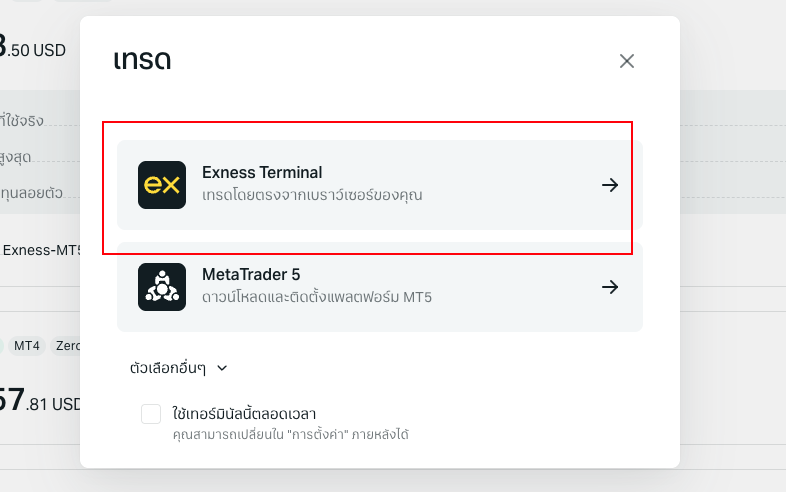Viewport: 786px width, 492px height.
Task: Expand the ตัวเลือกอื่นๆ section
Action: point(168,368)
